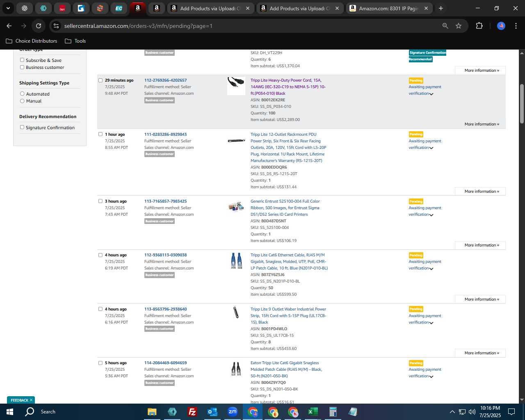Viewport: 525px width, 420px height.
Task: Open the Chrome profile avatar
Action: pyautogui.click(x=501, y=26)
